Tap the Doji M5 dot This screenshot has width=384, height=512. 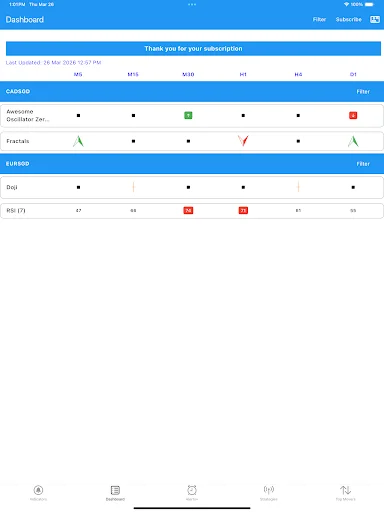[78, 187]
